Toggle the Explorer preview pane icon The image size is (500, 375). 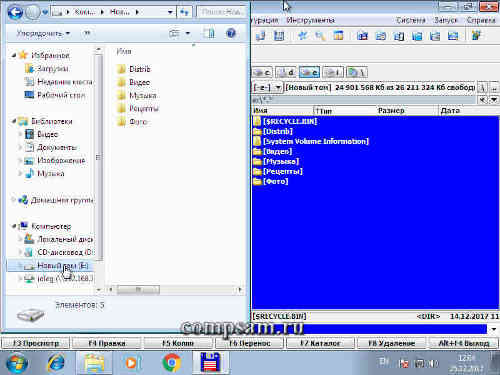pyautogui.click(x=209, y=33)
